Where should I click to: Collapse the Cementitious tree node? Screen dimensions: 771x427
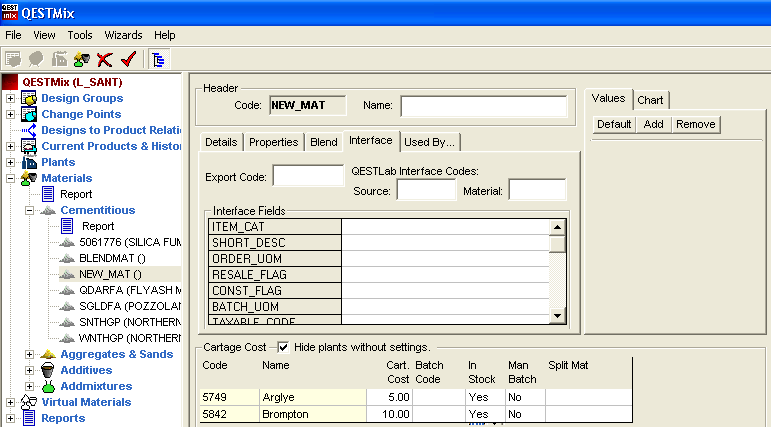(30, 210)
